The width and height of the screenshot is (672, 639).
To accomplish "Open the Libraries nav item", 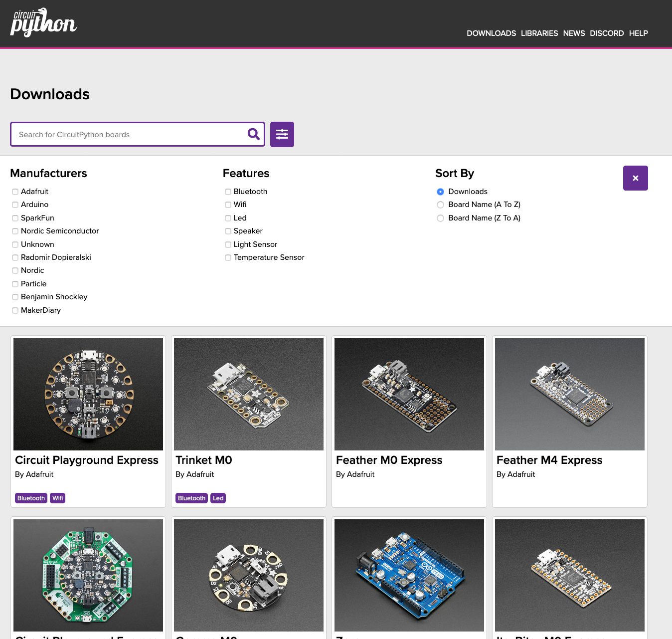I will [x=539, y=33].
